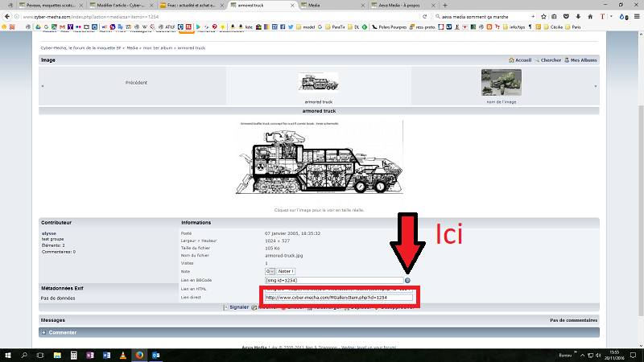Open the Pocket shield icon in the toolbar

[566, 16]
